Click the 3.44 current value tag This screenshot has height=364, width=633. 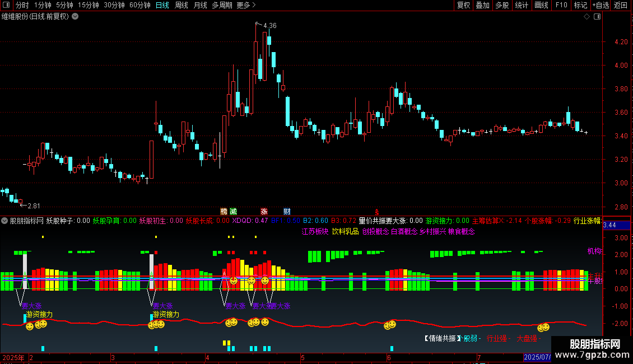click(616, 225)
